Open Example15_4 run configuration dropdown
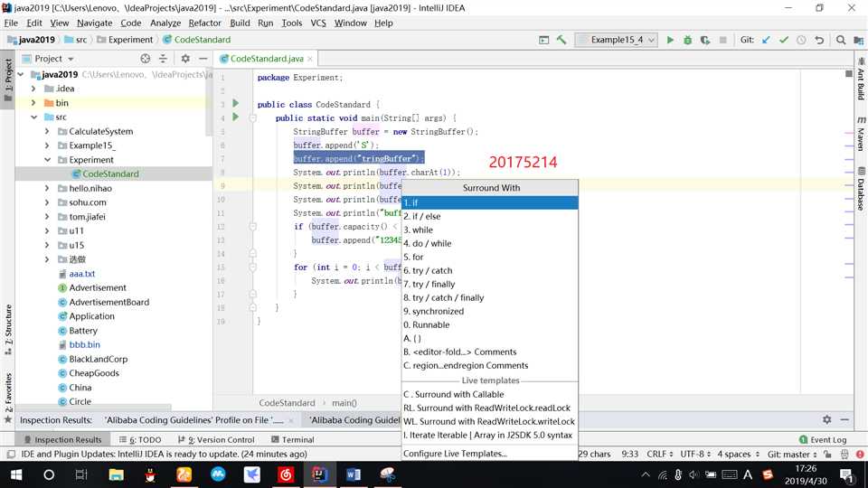The height and width of the screenshot is (488, 868). pos(616,40)
